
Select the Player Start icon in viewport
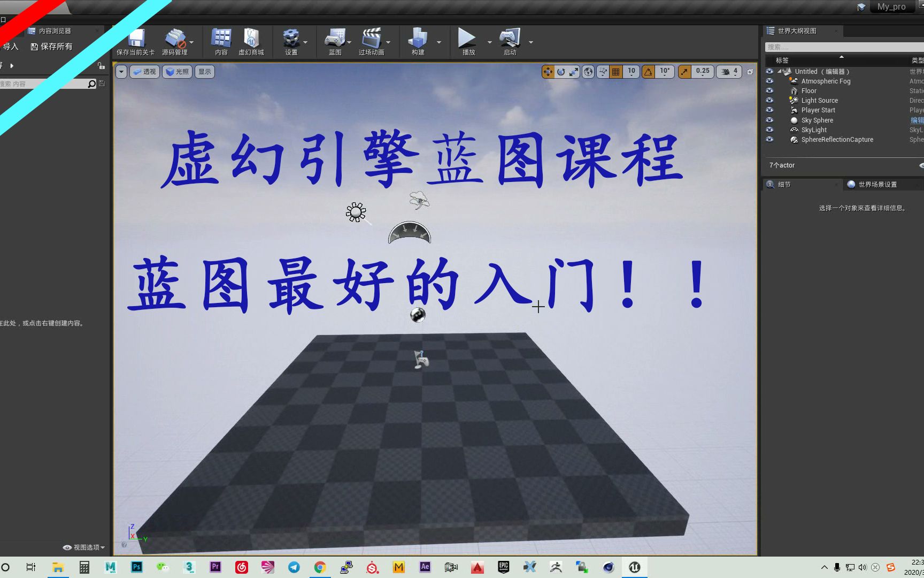[x=421, y=359]
